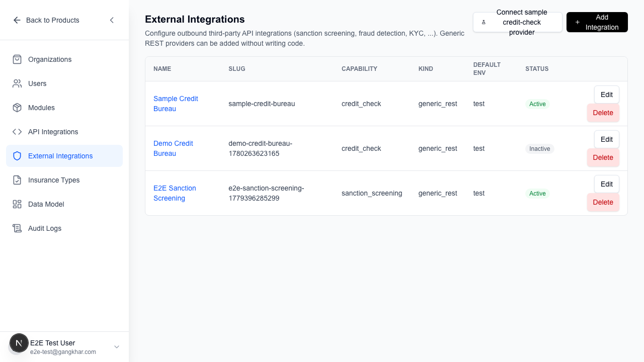The width and height of the screenshot is (644, 362).
Task: Click the e2e-sanction-screening-1779396285299 slug
Action: (x=266, y=193)
